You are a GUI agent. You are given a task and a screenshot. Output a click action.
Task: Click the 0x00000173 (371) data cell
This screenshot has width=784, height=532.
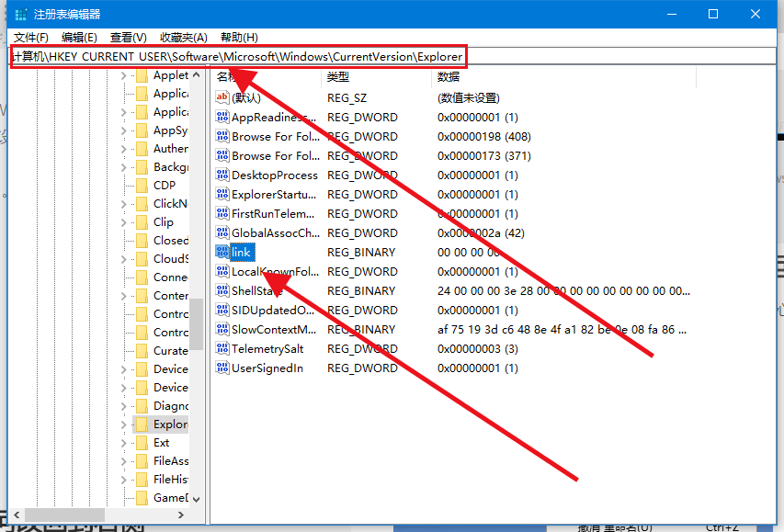[484, 155]
